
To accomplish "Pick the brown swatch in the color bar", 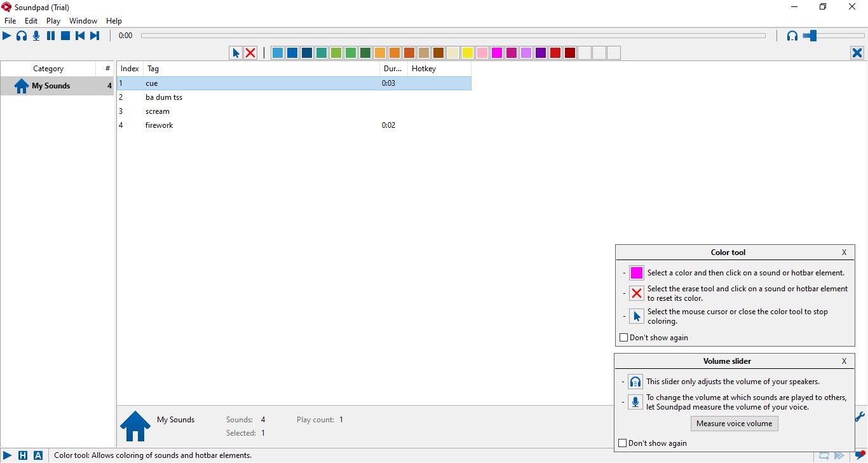I will coord(438,53).
